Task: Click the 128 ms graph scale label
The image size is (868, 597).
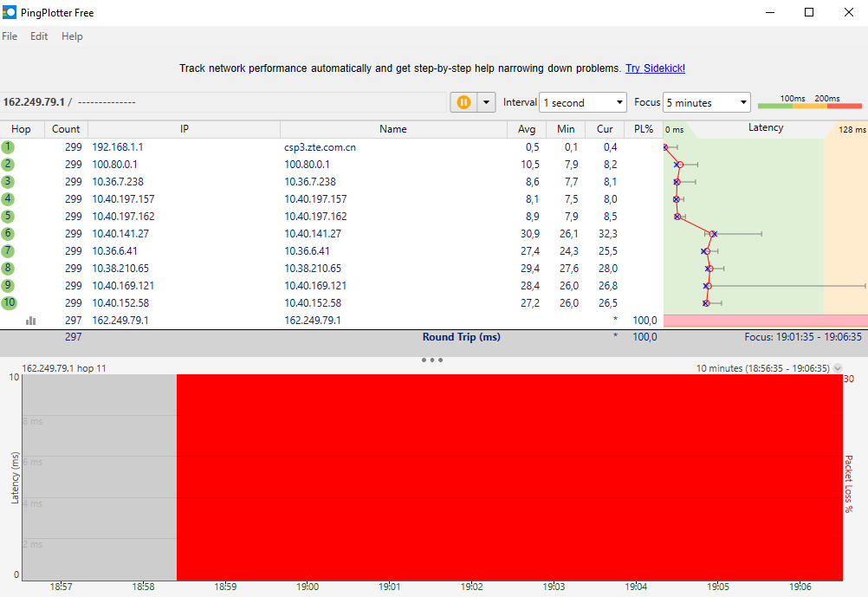Action: [x=852, y=130]
